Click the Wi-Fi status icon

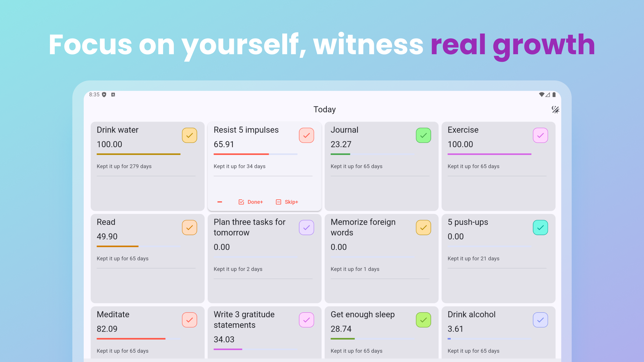tap(541, 94)
